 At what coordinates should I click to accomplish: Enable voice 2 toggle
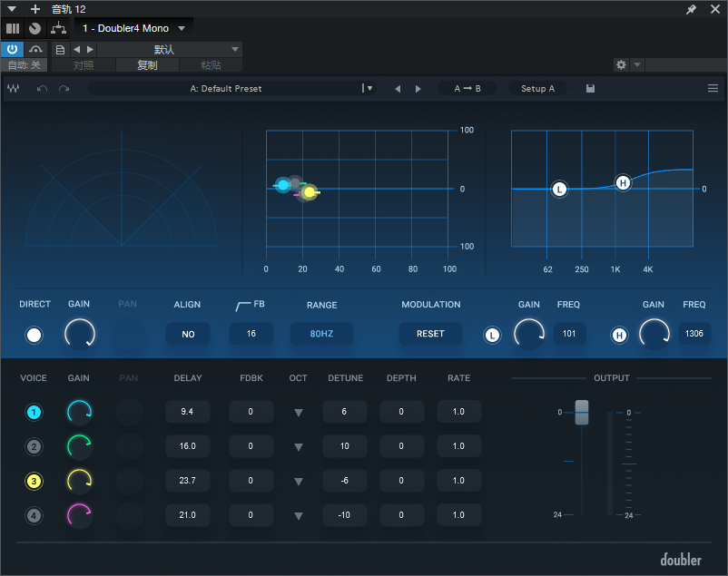coord(34,446)
